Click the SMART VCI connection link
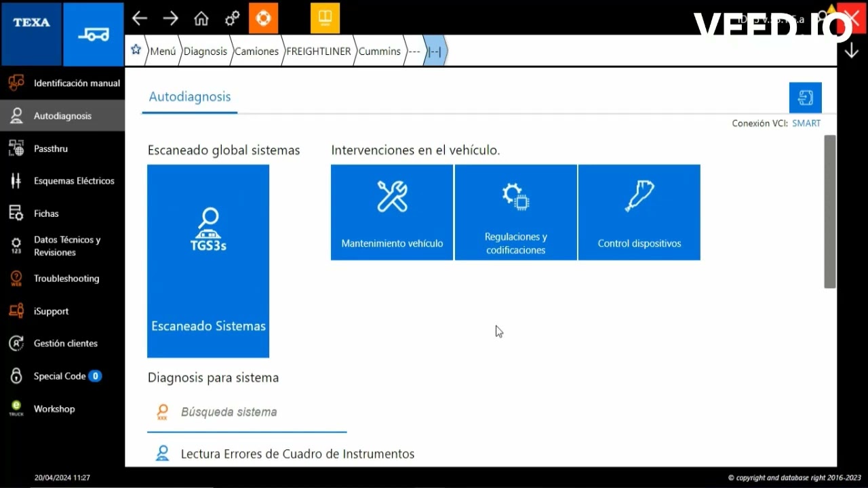This screenshot has width=868, height=488. [x=806, y=123]
